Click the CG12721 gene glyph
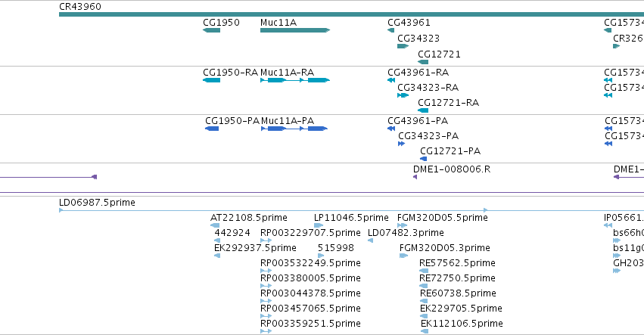Screen dimensions: 644x335 pyautogui.click(x=423, y=62)
